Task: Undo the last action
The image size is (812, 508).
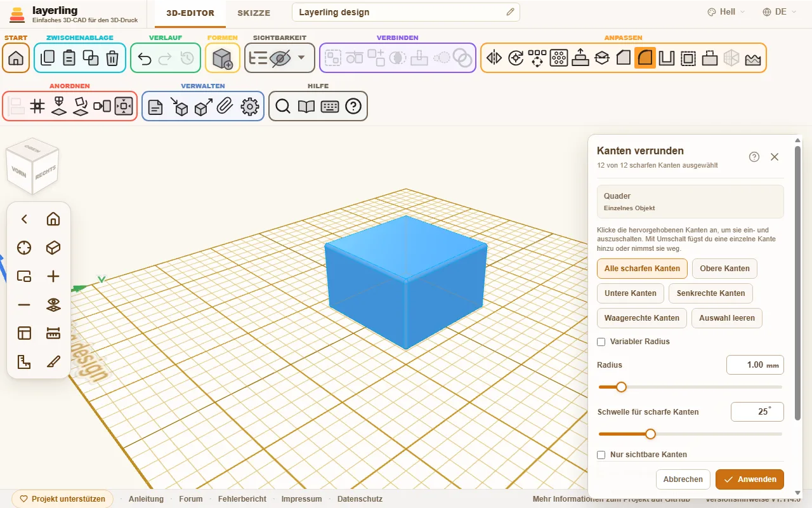Action: (145, 58)
